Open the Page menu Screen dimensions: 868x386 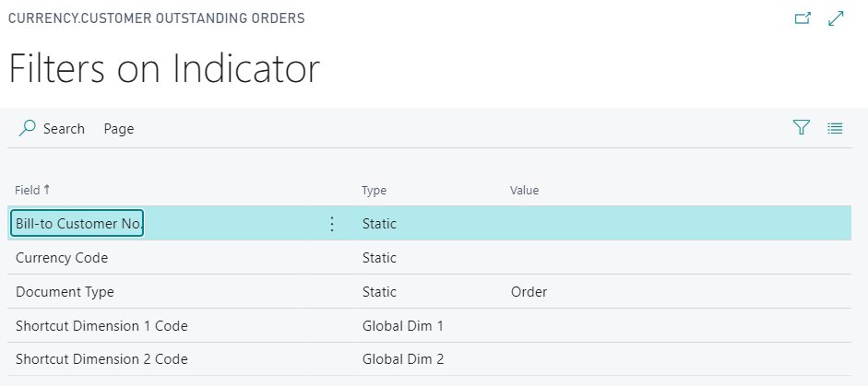(119, 129)
